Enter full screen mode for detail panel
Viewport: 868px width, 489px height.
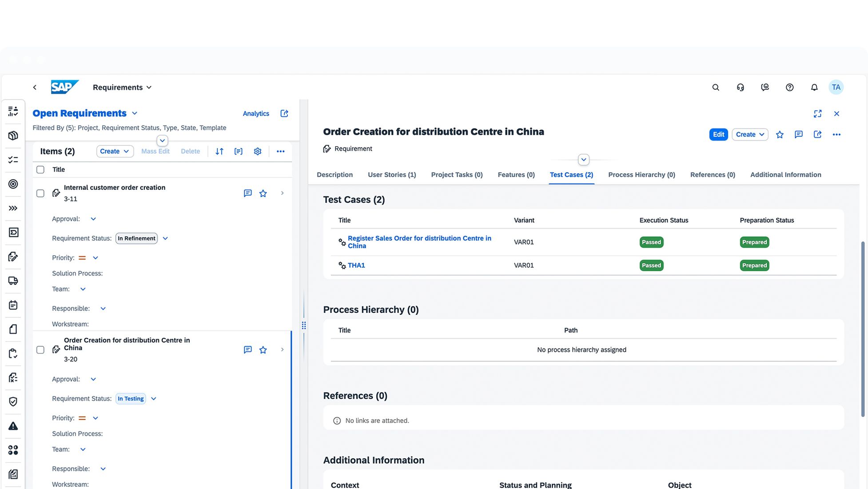(817, 114)
